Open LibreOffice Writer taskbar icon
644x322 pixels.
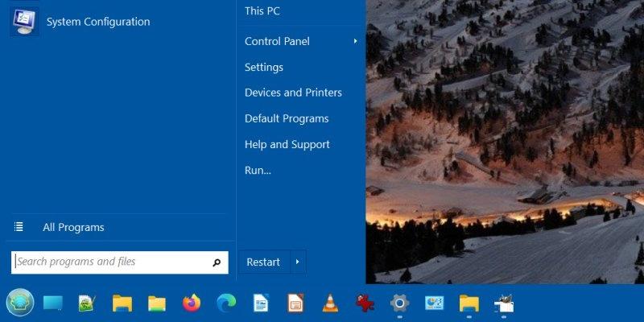point(261,303)
